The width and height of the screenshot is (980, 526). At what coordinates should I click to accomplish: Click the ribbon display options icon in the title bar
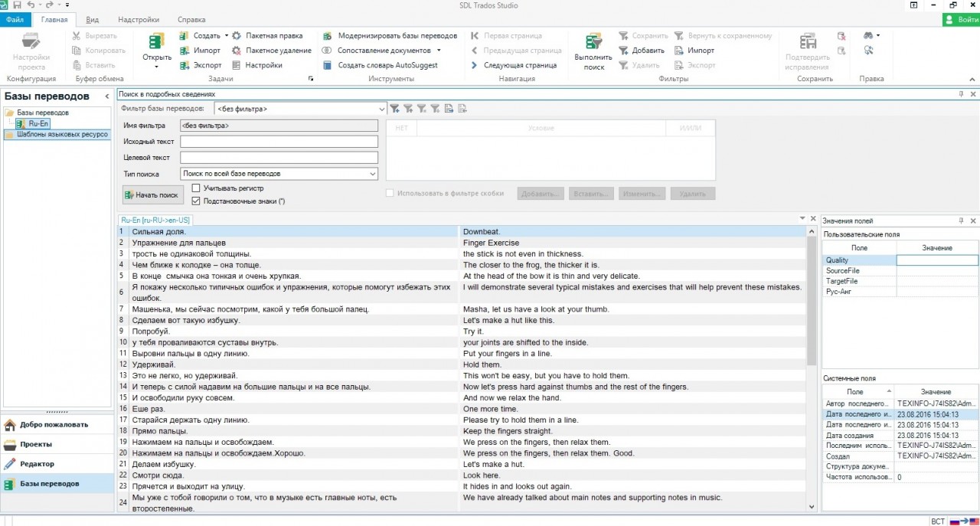(x=913, y=5)
